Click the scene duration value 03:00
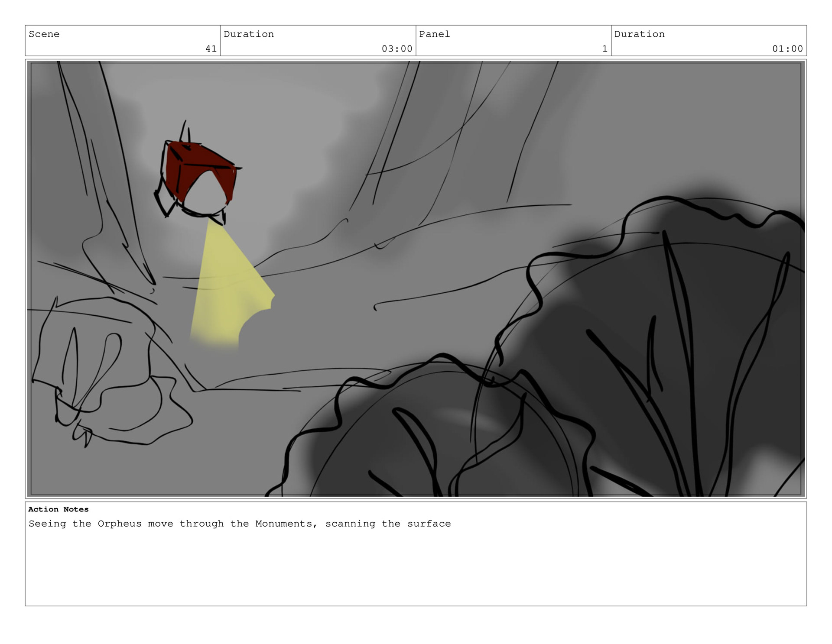The height and width of the screenshot is (644, 832). coord(396,49)
